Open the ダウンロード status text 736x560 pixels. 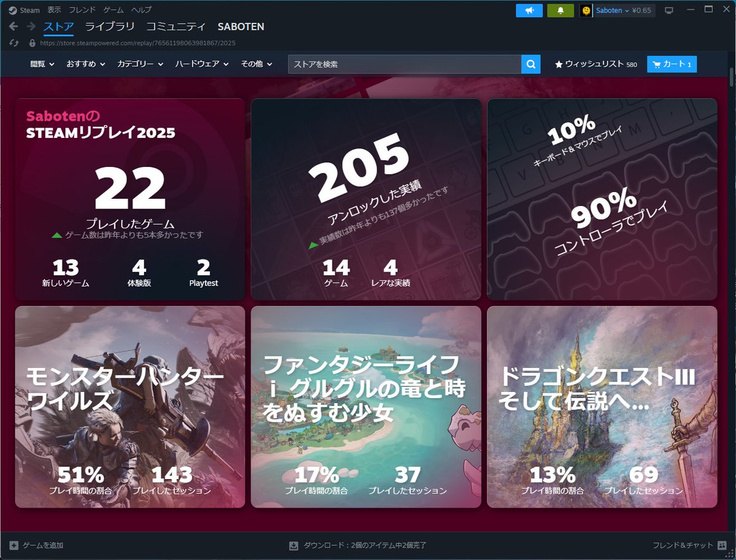tap(365, 545)
